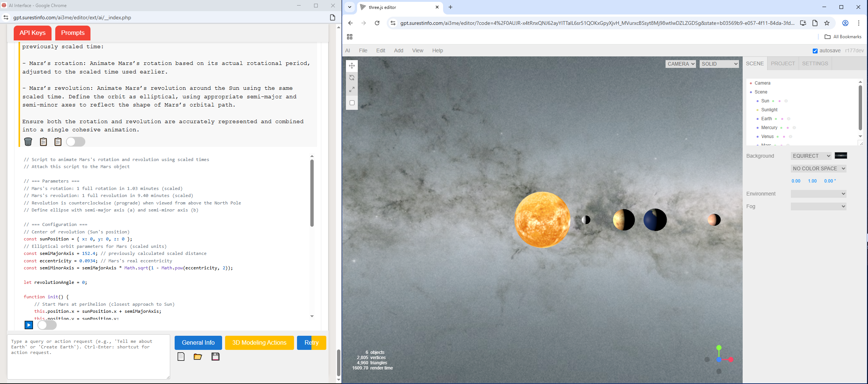Screen dimensions: 868x384
Task: Toggle the autosave checkbox
Action: click(x=815, y=51)
